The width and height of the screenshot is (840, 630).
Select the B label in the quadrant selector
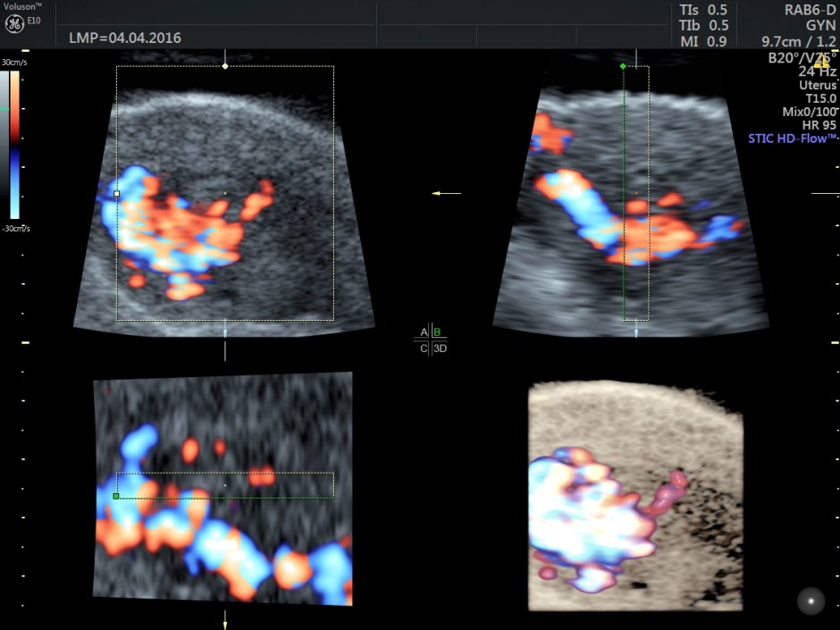pos(436,332)
